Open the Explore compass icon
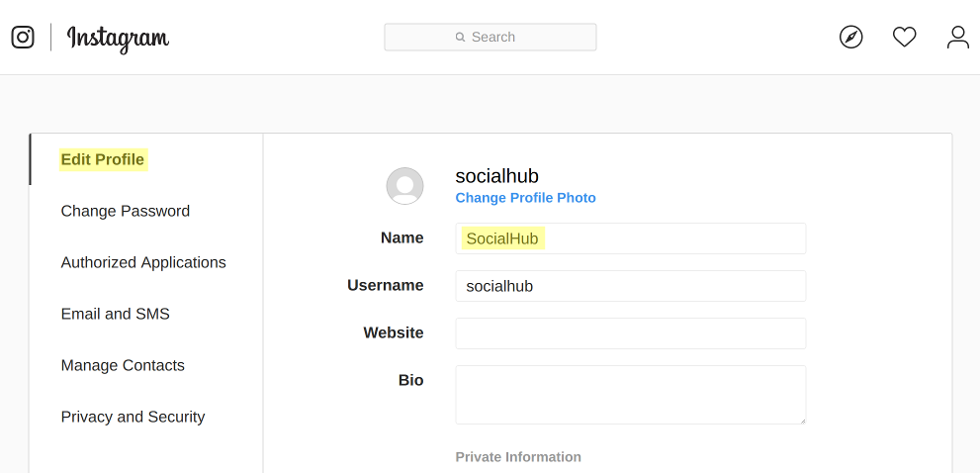Viewport: 980px width, 473px height. 850,37
